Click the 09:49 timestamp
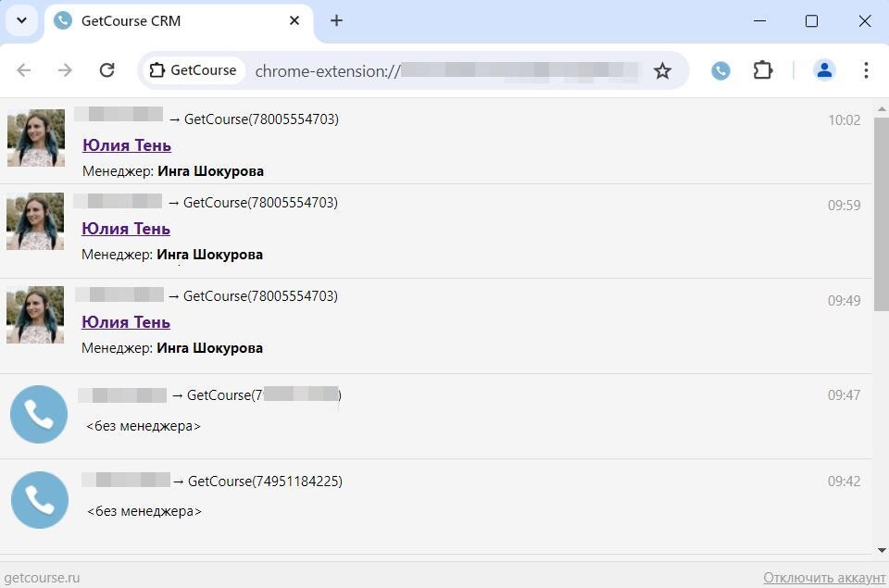Image resolution: width=889 pixels, height=588 pixels. (845, 301)
